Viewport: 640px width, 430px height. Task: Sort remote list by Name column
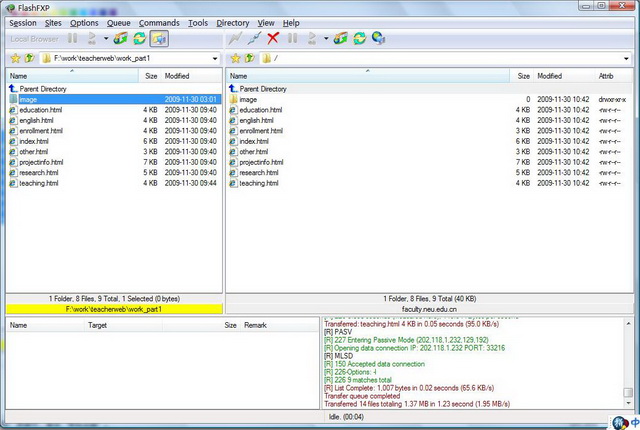[x=368, y=76]
